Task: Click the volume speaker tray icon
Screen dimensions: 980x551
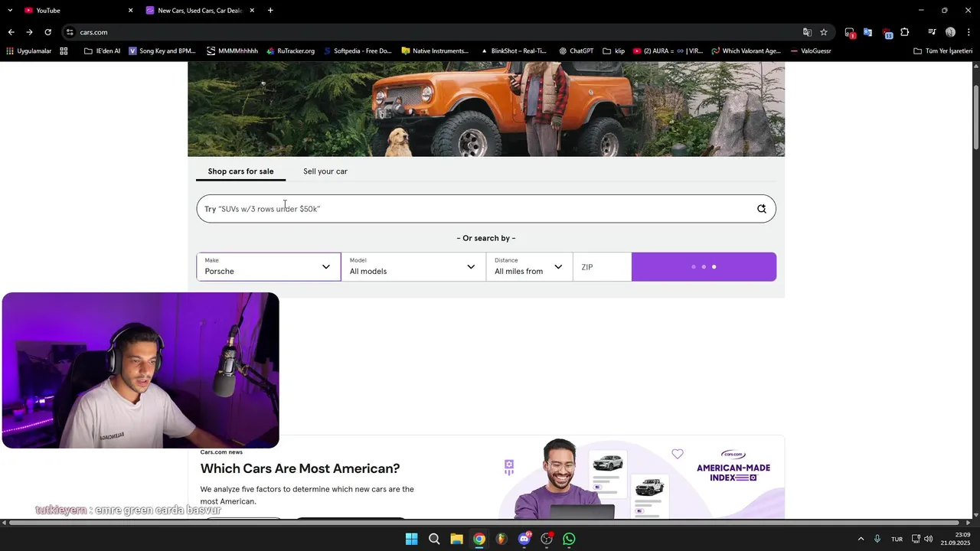Action: pos(929,539)
